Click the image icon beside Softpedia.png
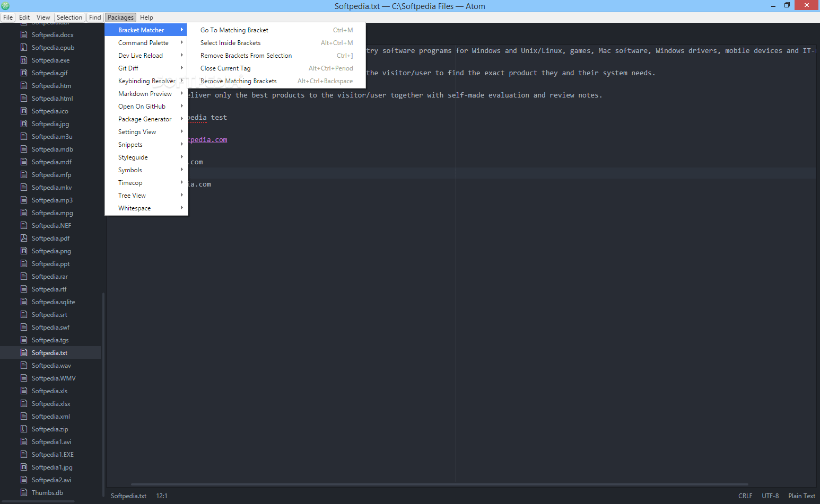 tap(24, 251)
